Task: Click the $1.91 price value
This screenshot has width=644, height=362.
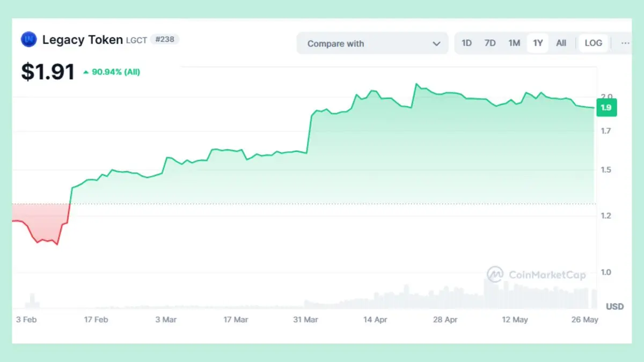Action: coord(48,72)
